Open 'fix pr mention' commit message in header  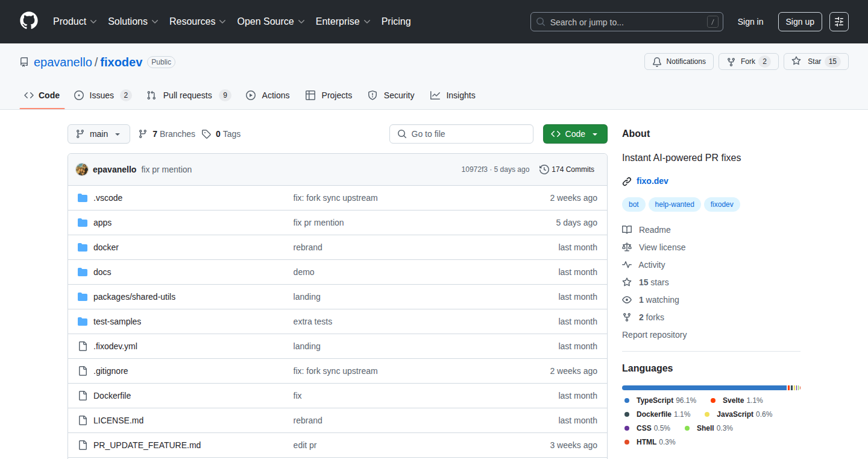pyautogui.click(x=166, y=169)
